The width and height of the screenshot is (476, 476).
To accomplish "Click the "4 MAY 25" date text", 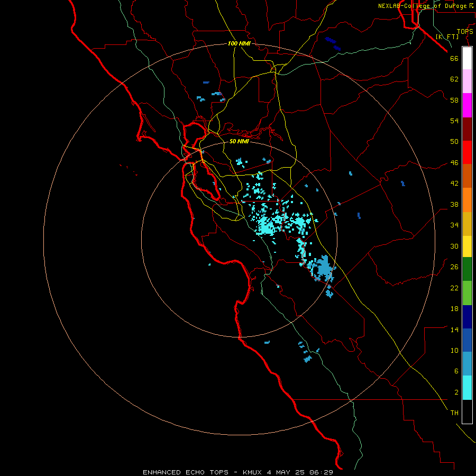I will coord(286,472).
